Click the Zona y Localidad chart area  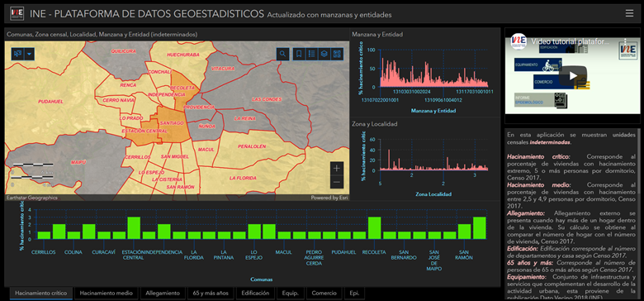pos(434,155)
